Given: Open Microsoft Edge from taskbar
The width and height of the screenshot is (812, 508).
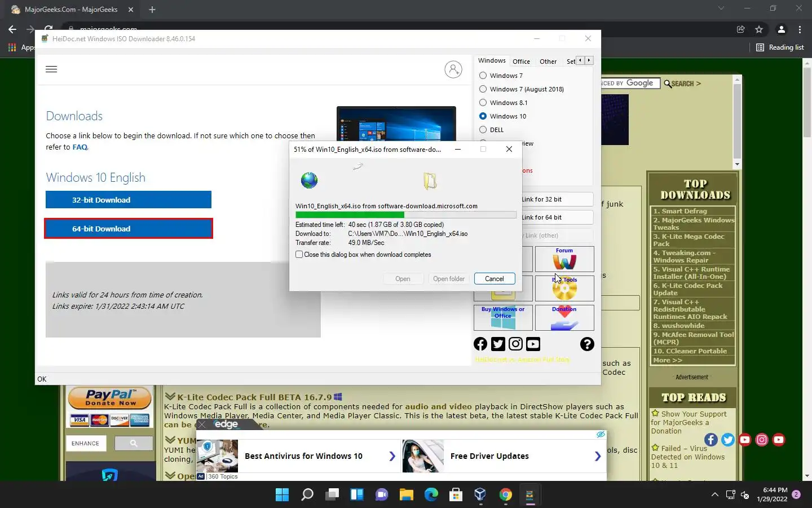Looking at the screenshot, I should coord(431,495).
